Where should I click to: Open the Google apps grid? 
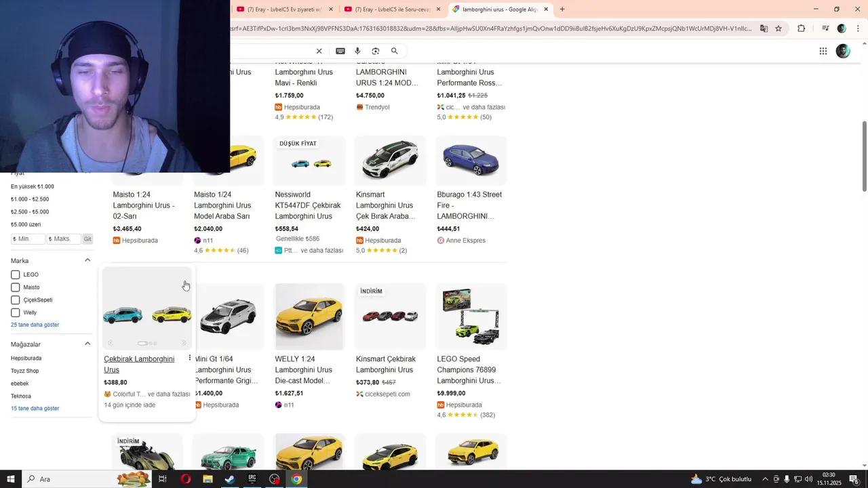[x=823, y=52]
